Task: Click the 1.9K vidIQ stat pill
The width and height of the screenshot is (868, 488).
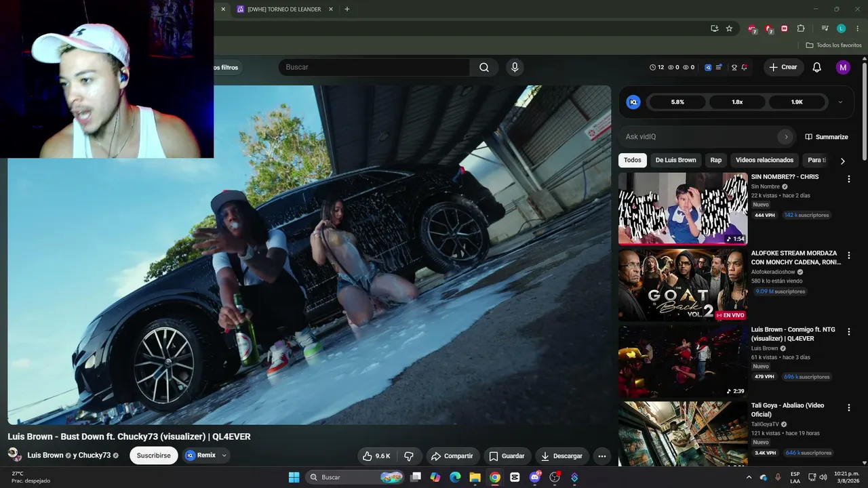Action: [797, 102]
